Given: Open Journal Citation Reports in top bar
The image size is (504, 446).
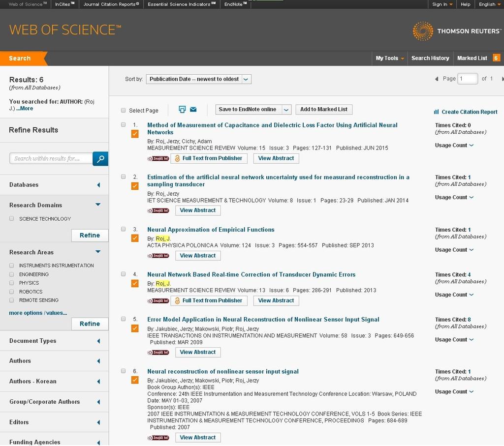Looking at the screenshot, I should click(111, 4).
